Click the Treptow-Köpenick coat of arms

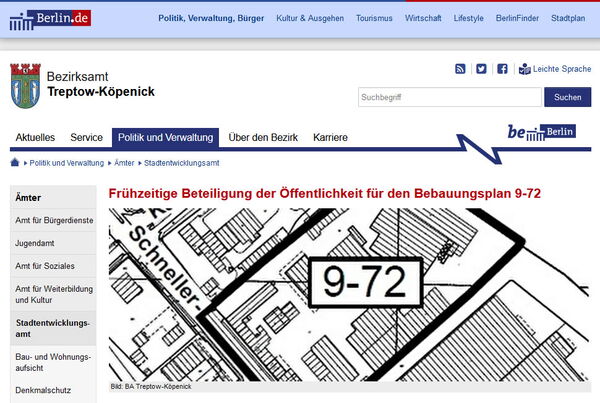24,86
